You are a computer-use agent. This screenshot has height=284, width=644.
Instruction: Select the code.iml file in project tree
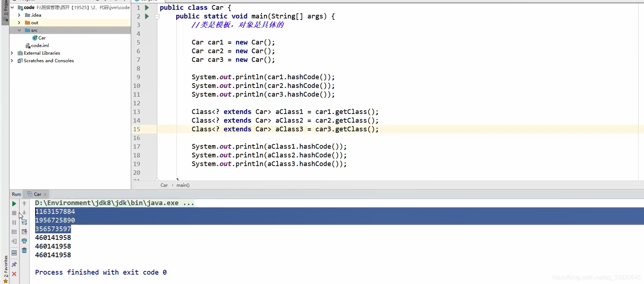37,45
